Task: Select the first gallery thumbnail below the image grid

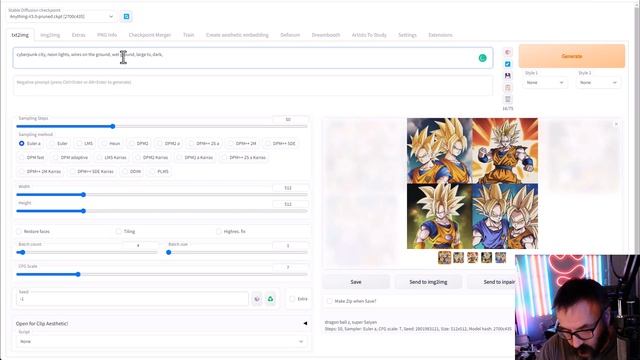Action: 444,258
